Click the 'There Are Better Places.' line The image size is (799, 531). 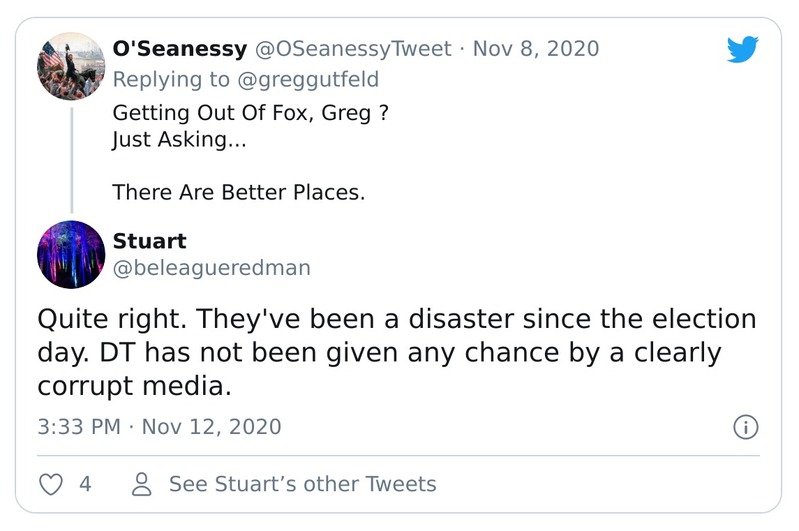coord(238,191)
